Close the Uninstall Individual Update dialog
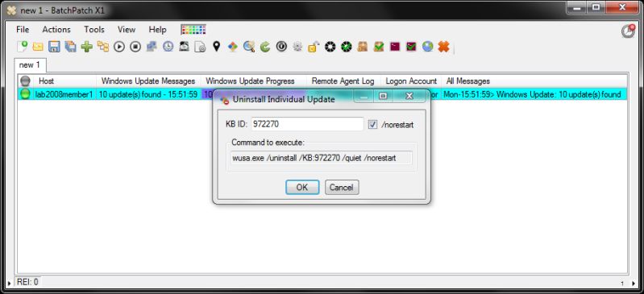 coord(409,96)
